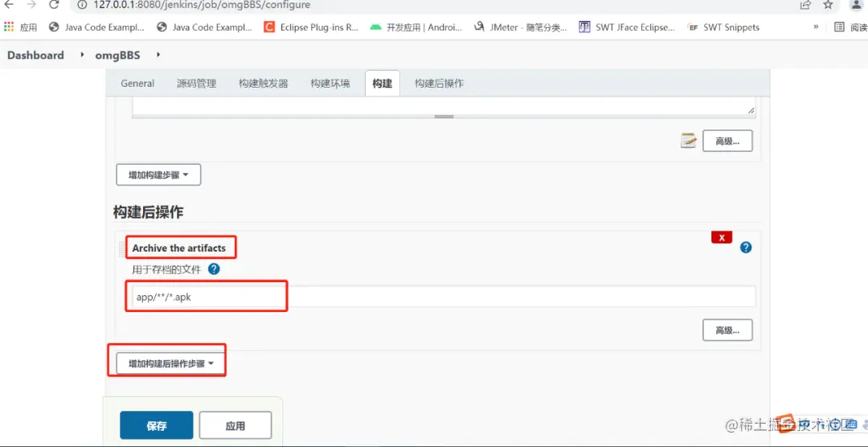Click 高级 button in the build step
Viewport: 868px width, 447px height.
click(x=727, y=141)
